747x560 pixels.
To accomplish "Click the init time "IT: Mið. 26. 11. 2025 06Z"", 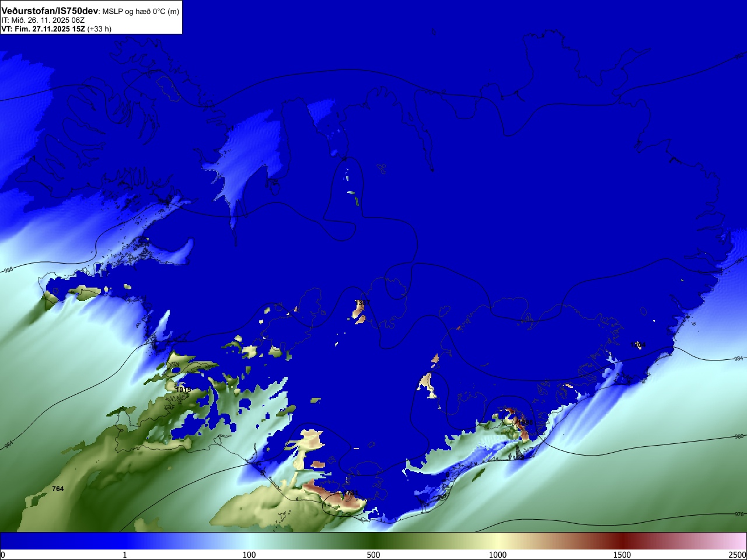I will click(x=43, y=20).
